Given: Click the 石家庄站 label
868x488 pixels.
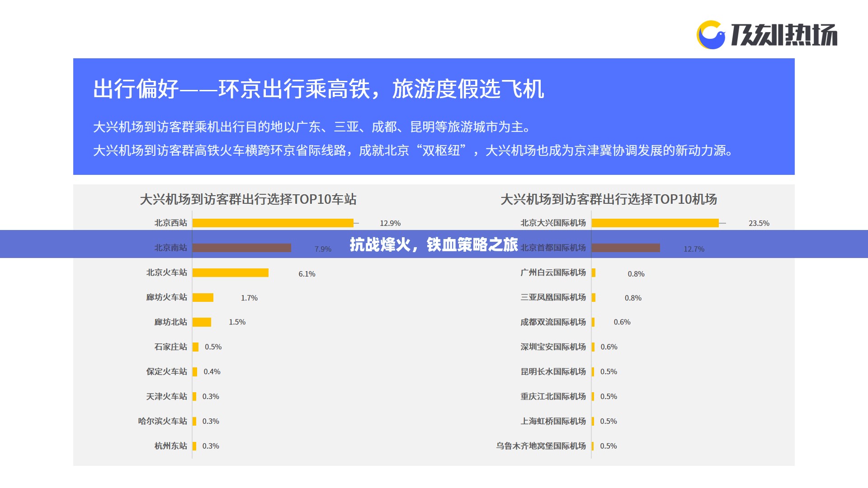Looking at the screenshot, I should (170, 347).
